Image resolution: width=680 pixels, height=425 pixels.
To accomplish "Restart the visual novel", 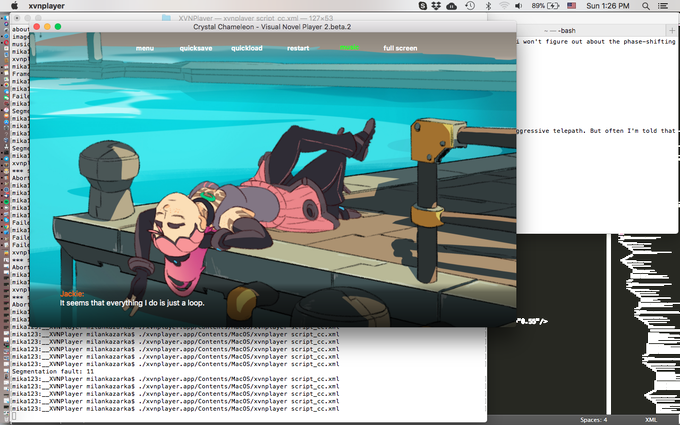I will click(298, 48).
